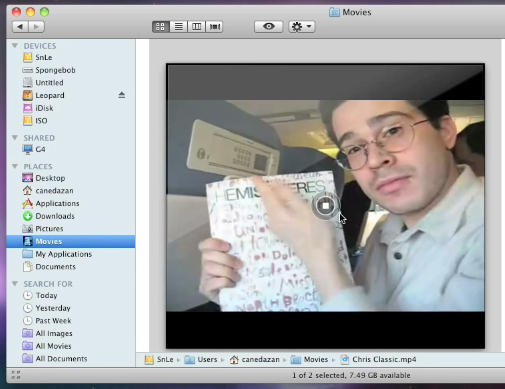Eject the Leopard disc
The height and width of the screenshot is (389, 505).
tap(122, 95)
